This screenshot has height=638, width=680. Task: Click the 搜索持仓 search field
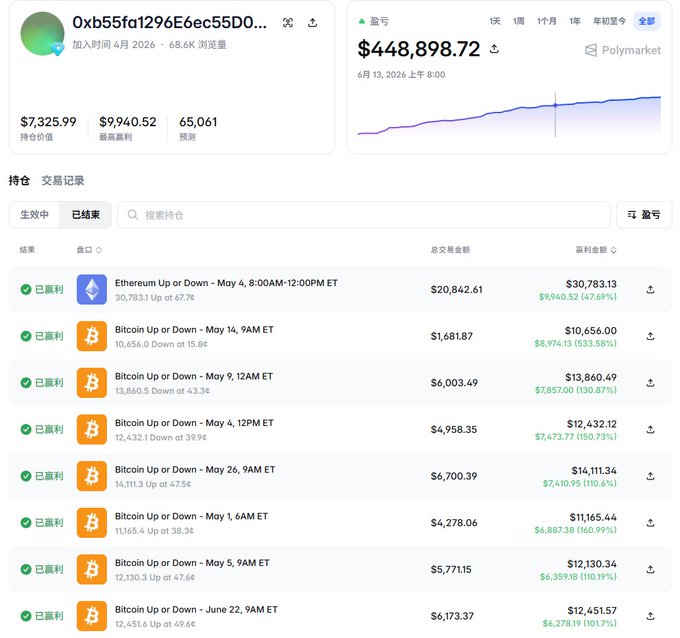pos(364,215)
